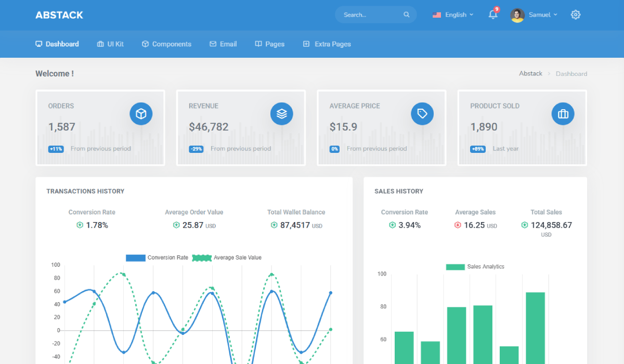Open the Email menu

pyautogui.click(x=223, y=44)
